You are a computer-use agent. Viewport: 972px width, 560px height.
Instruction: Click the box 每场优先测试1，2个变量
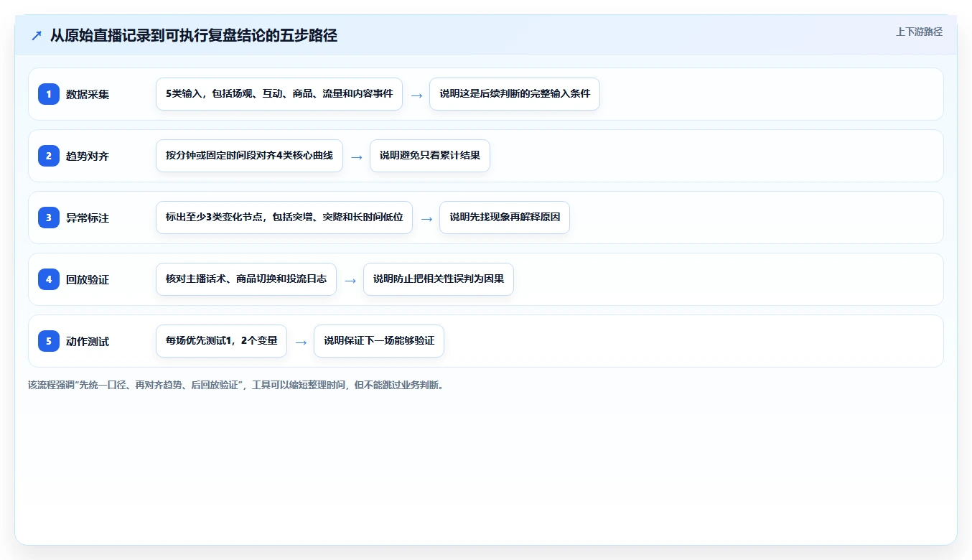pos(221,341)
